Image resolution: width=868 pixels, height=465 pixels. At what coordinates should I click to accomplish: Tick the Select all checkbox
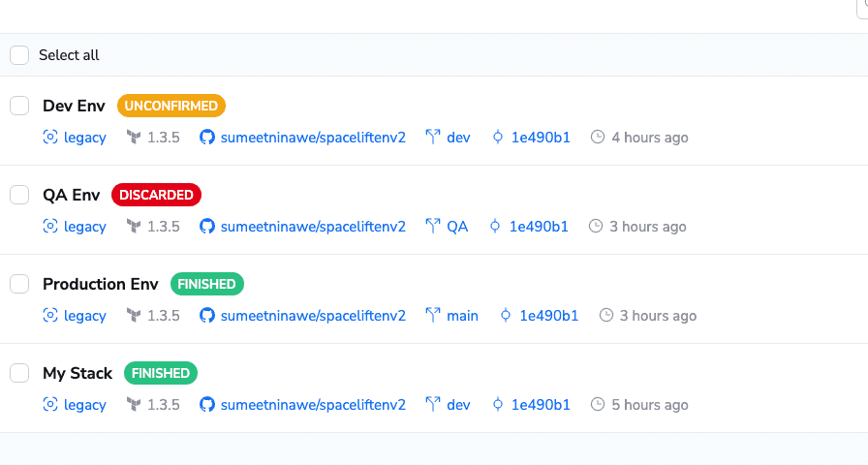(19, 55)
